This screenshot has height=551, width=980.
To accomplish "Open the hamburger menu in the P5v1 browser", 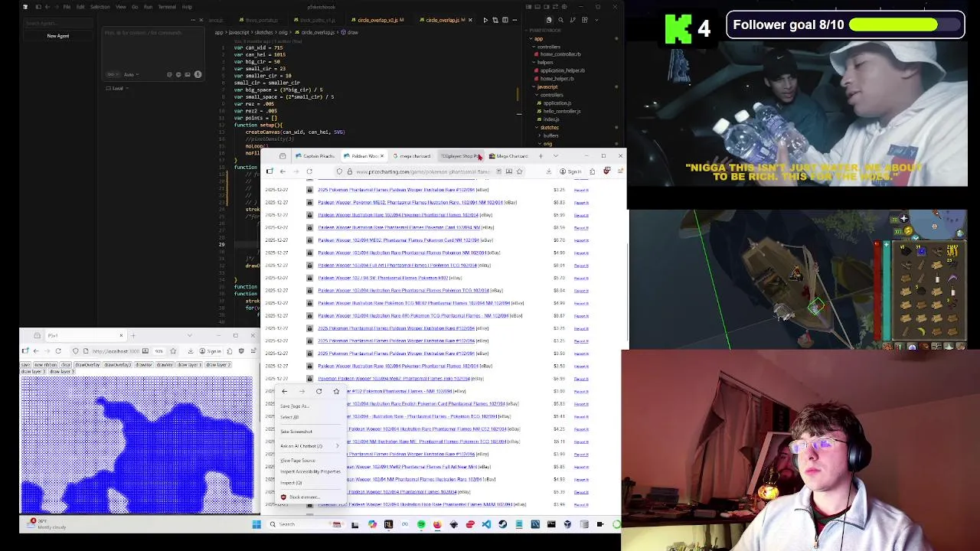I will pyautogui.click(x=253, y=351).
